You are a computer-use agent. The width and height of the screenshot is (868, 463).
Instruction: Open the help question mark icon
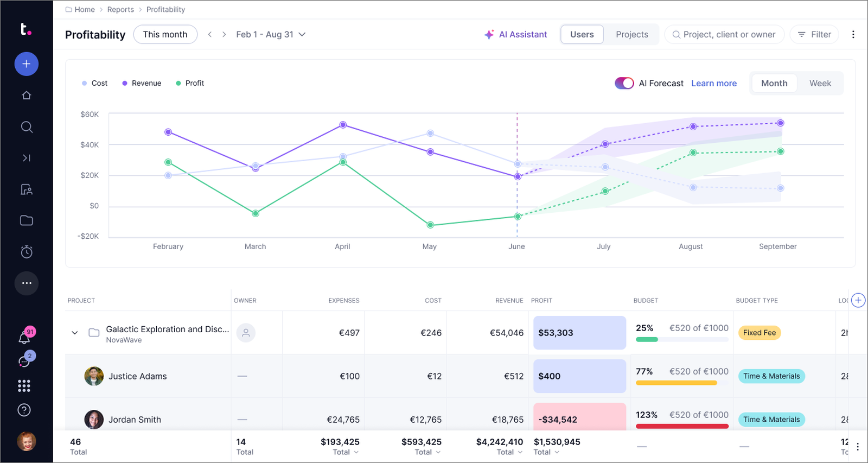point(24,410)
